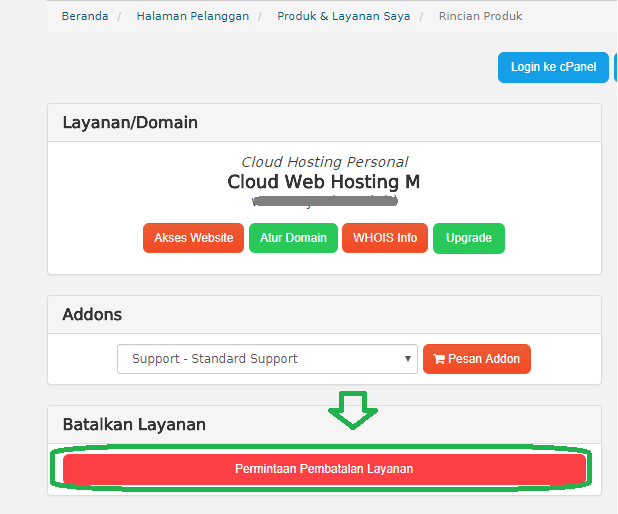Click the Batalkan Layanan panel heading
This screenshot has width=618, height=514.
coord(134,424)
